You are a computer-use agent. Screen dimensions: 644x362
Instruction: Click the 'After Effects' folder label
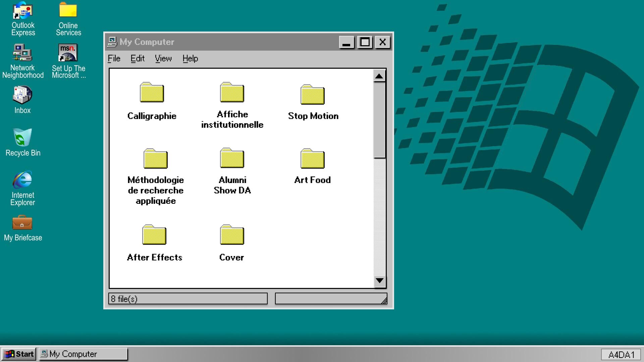(x=155, y=257)
